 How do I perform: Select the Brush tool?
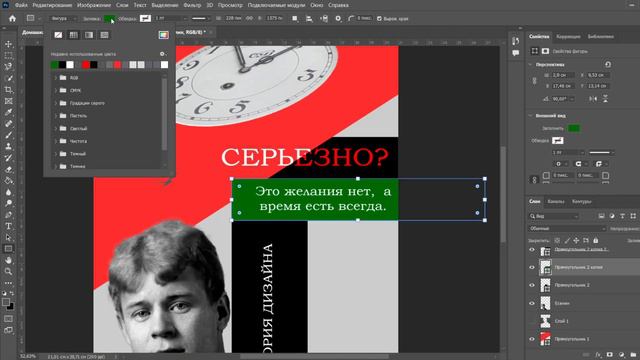tap(8, 135)
